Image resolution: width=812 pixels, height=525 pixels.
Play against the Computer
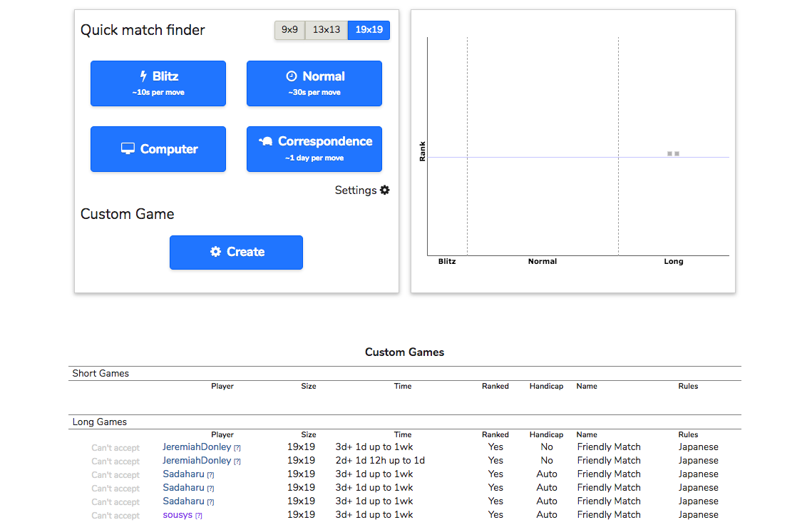click(158, 149)
